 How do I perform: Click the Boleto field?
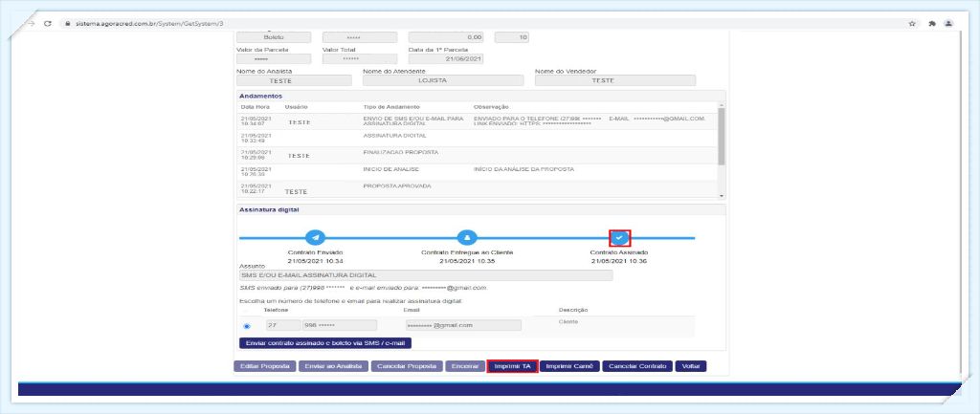273,37
